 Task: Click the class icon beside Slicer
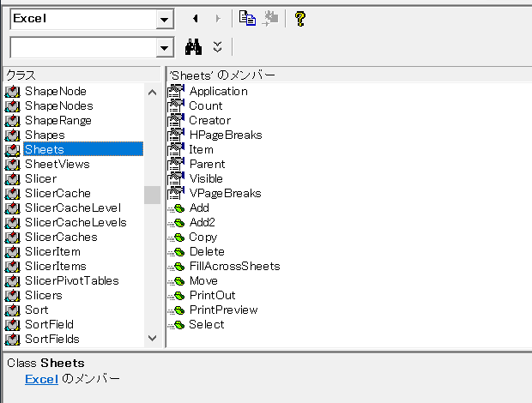(x=13, y=179)
